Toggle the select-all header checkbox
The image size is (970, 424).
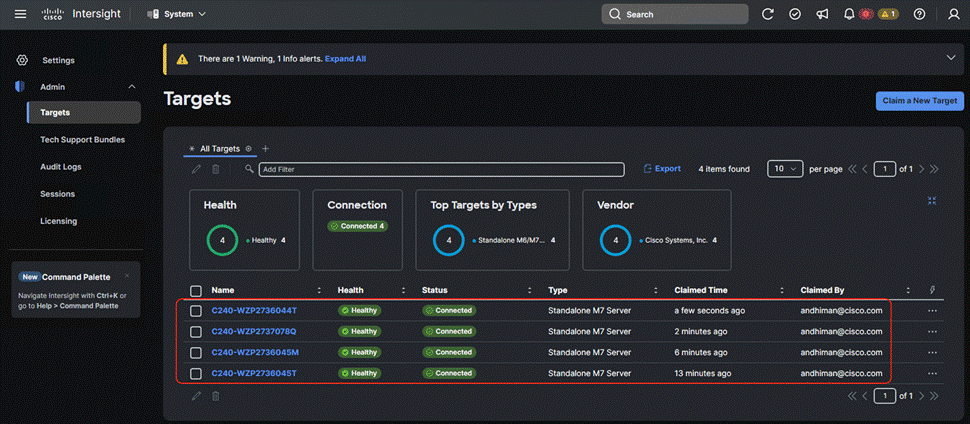pyautogui.click(x=195, y=290)
